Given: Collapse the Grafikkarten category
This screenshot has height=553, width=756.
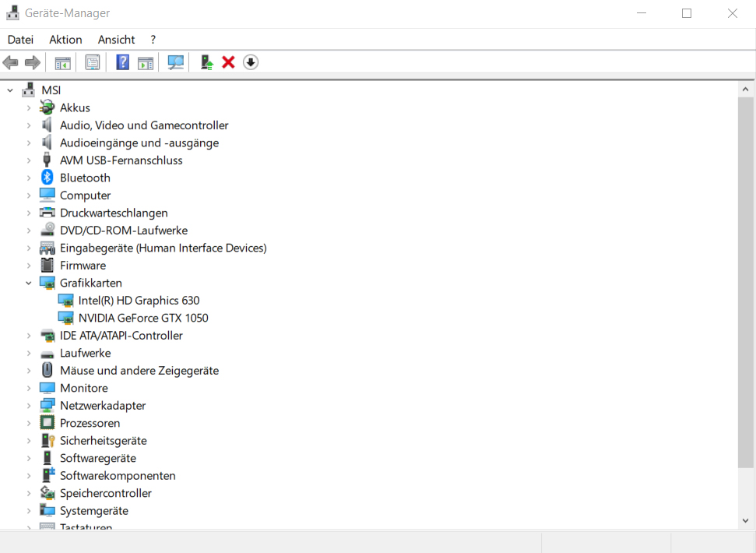Looking at the screenshot, I should (29, 283).
